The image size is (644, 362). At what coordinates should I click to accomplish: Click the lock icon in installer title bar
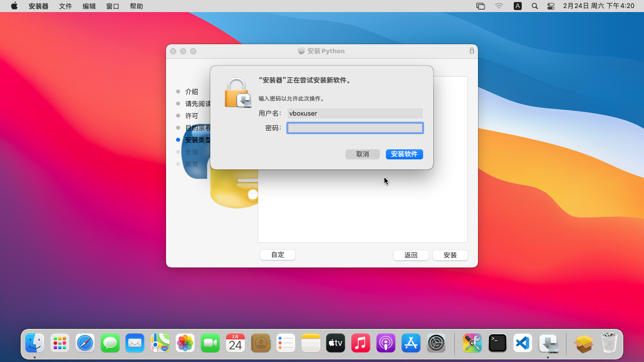pos(472,51)
